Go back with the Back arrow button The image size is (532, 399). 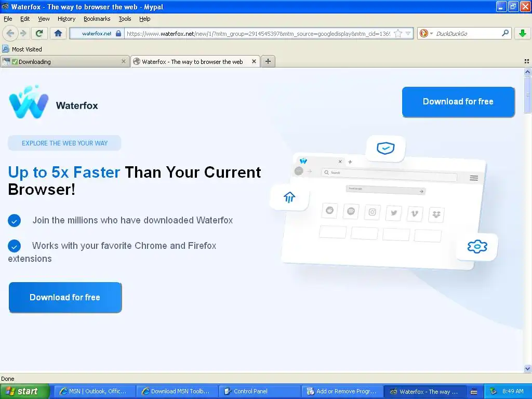coord(10,33)
